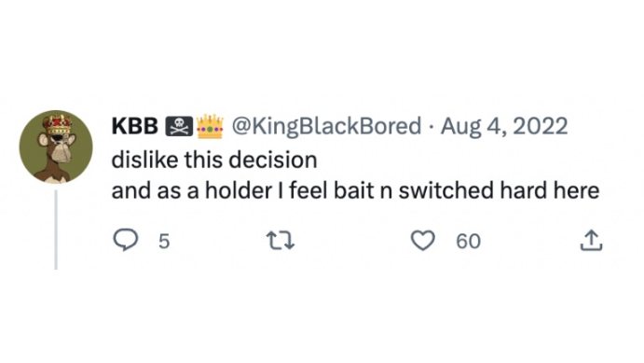Click the dot separator before the date
Screen dimensions: 644x363
click(x=432, y=126)
